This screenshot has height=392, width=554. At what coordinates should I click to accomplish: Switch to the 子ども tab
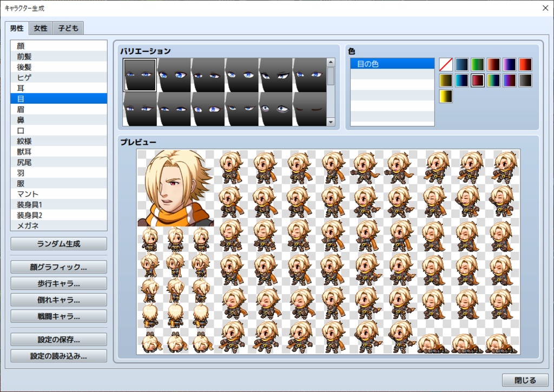(68, 28)
